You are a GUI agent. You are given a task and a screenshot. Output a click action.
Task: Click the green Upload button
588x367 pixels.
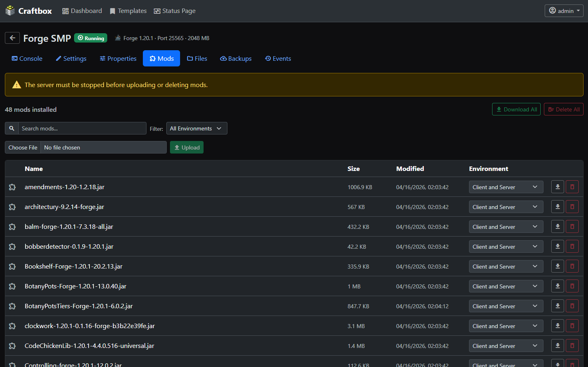(x=187, y=147)
